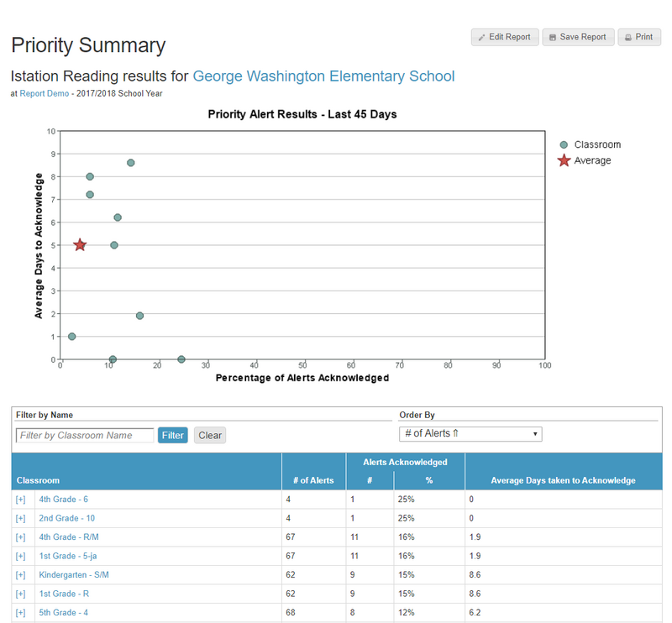Viewport: 672px width, 623px height.
Task: Click the classroom point near 7.2 days
Action: pyautogui.click(x=90, y=195)
